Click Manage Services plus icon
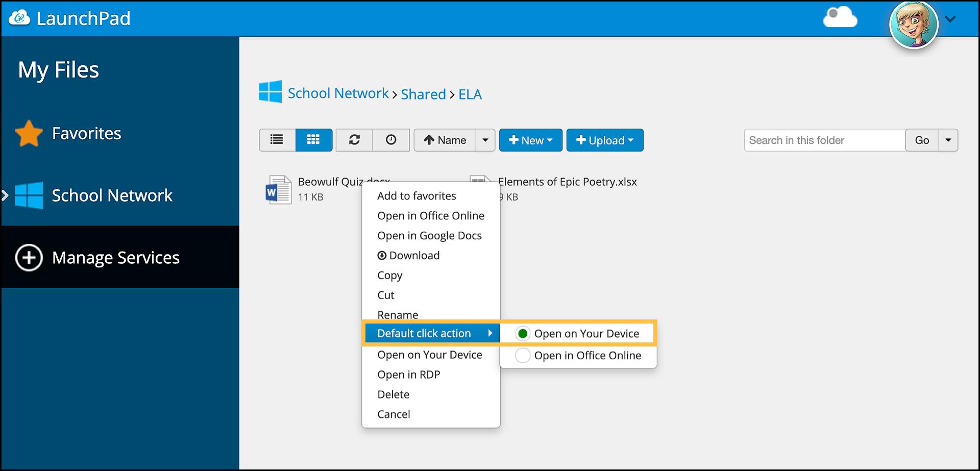980x471 pixels. pyautogui.click(x=29, y=258)
